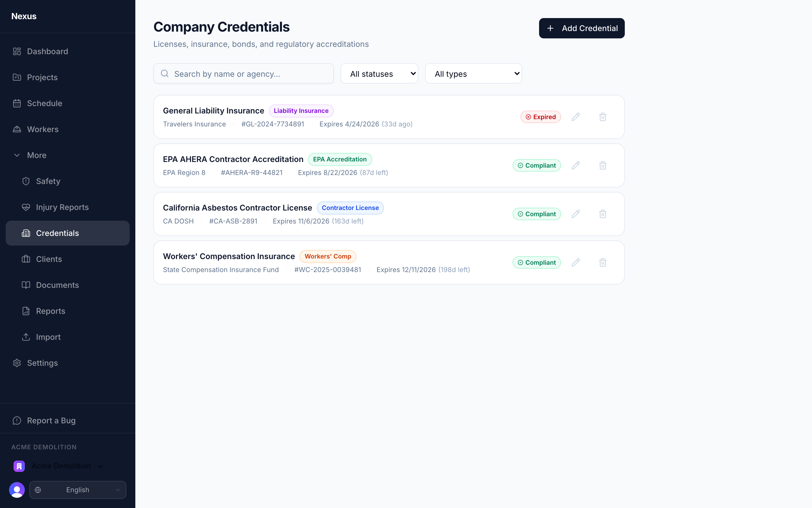Click Expires 12/11/2026 text
Image resolution: width=812 pixels, height=508 pixels.
coord(406,270)
